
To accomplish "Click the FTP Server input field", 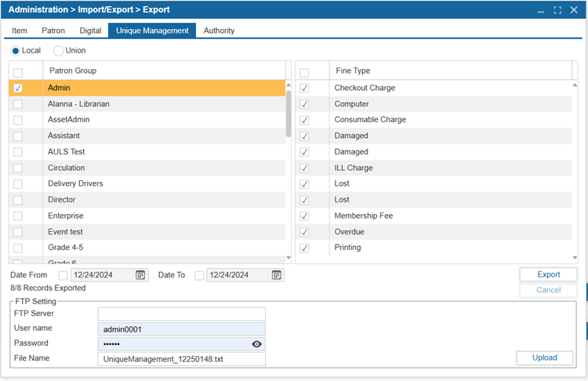I will click(182, 314).
